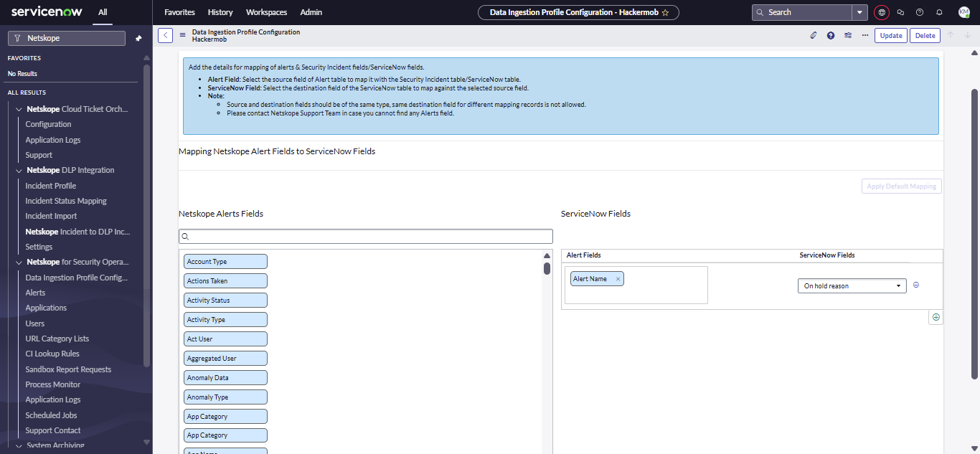
Task: Open the sidebar discussions chat icon
Action: tap(900, 12)
